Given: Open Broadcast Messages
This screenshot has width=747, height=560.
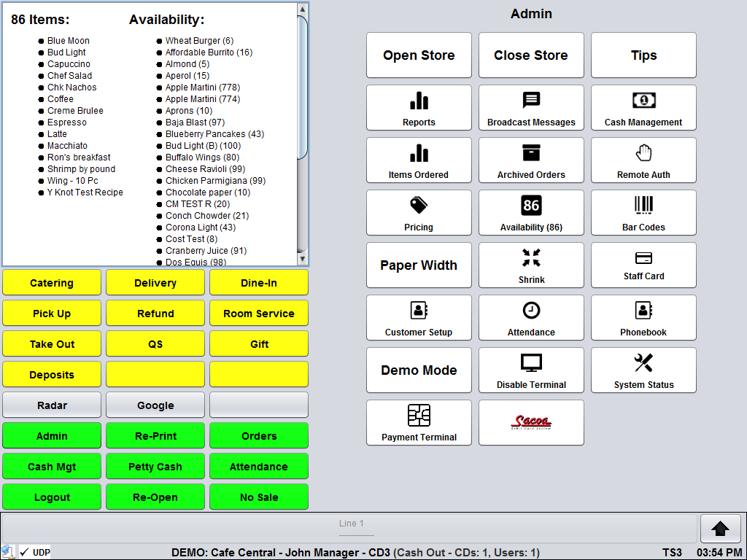Looking at the screenshot, I should pos(531,108).
